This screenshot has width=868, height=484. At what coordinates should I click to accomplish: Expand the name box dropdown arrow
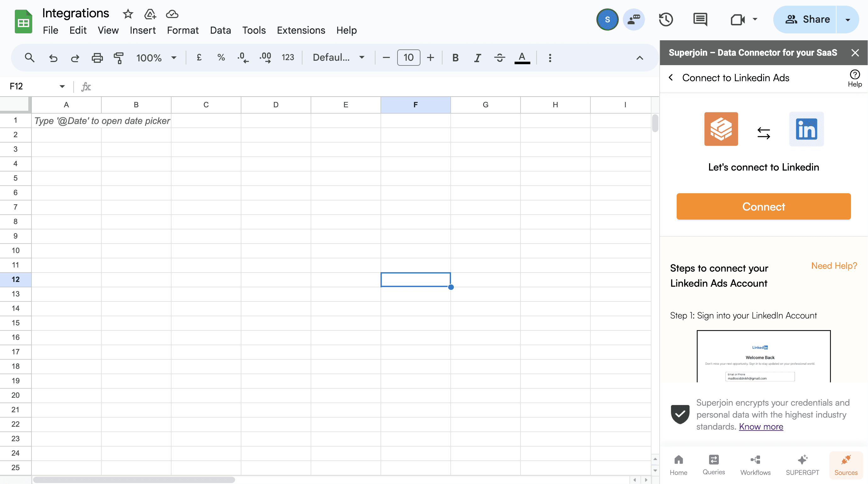click(62, 87)
